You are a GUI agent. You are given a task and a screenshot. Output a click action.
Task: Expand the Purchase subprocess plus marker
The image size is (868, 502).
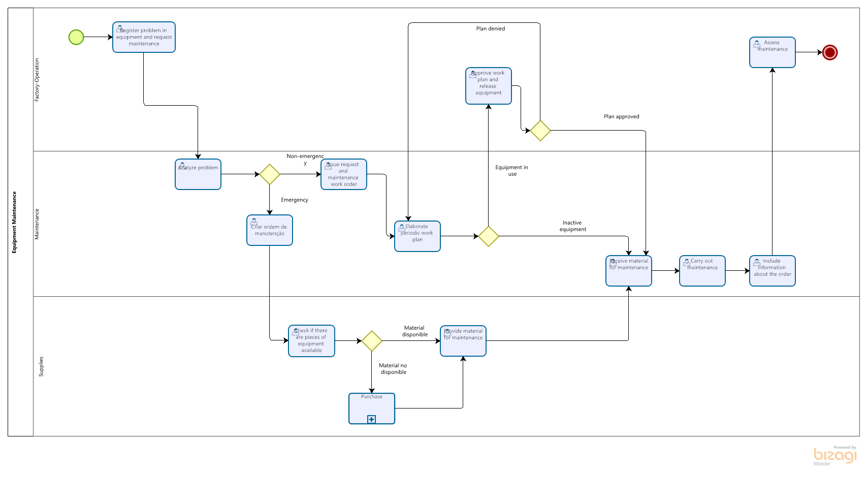371,419
